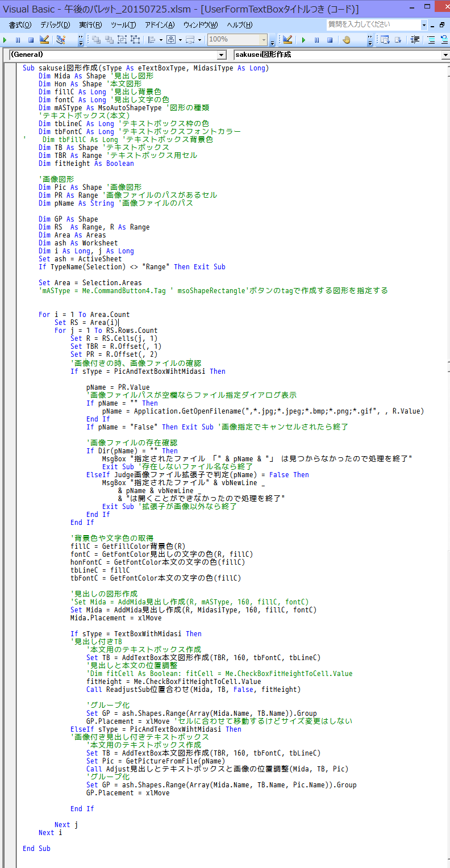Click Send to Back icon in UserForm toolbar
The image size is (450, 868).
pyautogui.click(x=109, y=40)
